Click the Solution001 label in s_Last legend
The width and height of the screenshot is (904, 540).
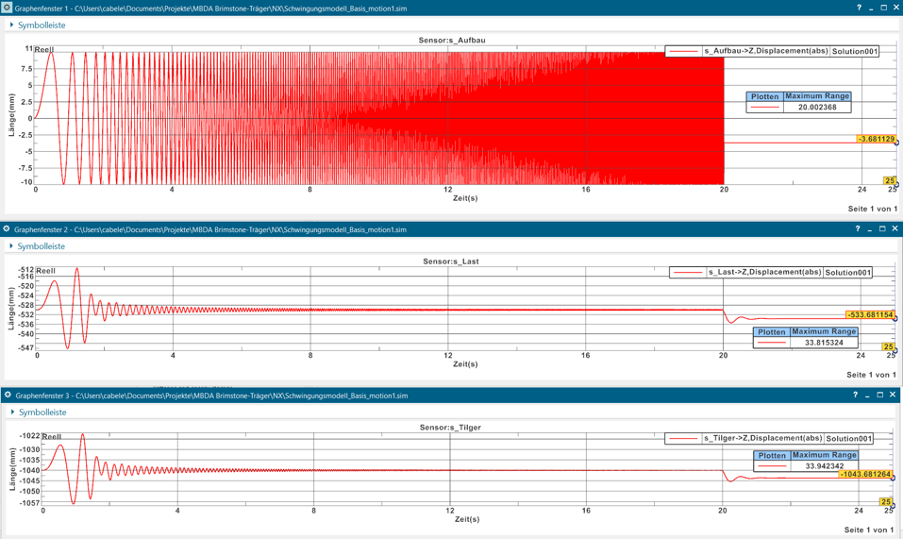coord(849,272)
